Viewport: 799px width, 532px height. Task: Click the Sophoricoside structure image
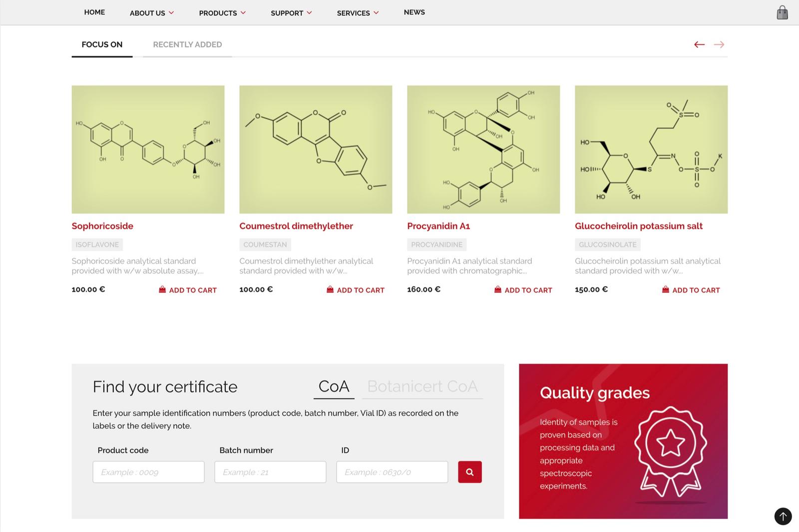[148, 149]
